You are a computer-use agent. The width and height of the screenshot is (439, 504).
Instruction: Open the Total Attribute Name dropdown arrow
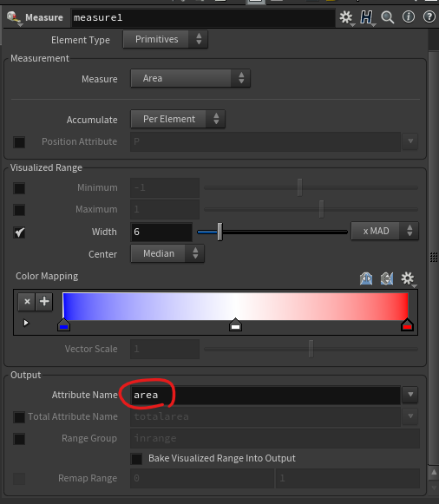(x=410, y=416)
